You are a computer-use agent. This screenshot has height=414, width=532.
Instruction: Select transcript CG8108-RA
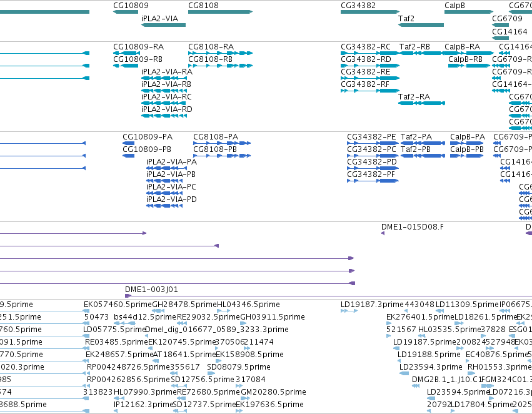[220, 53]
